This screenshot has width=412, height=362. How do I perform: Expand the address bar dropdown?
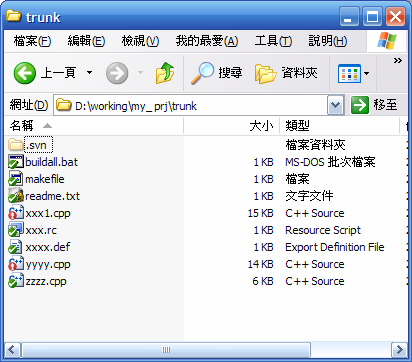(x=336, y=105)
